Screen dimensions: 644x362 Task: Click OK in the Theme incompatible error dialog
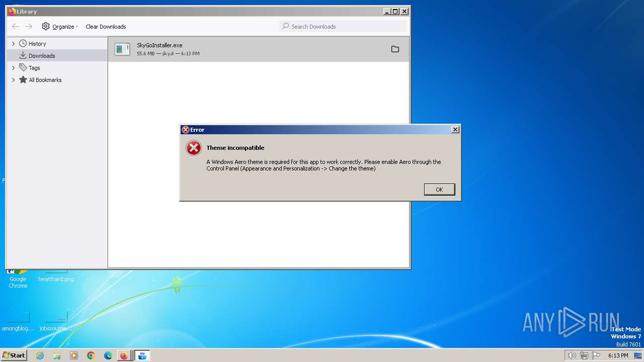[439, 190]
